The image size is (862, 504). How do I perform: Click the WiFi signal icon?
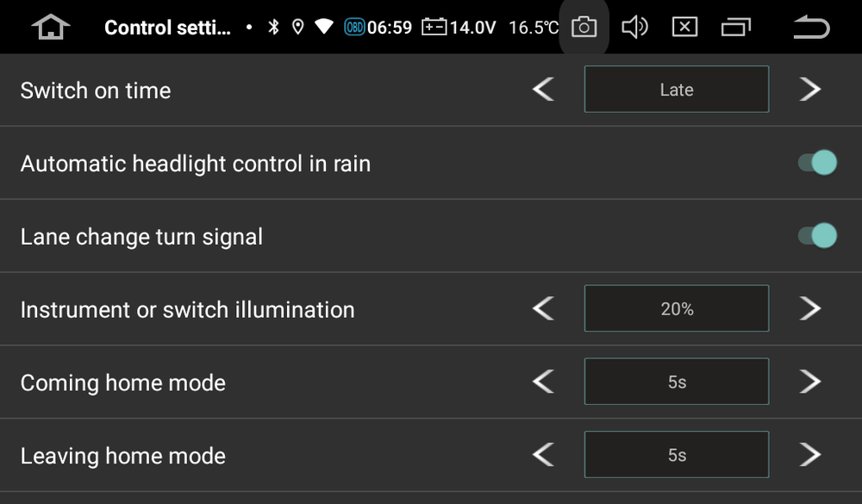coord(324,26)
